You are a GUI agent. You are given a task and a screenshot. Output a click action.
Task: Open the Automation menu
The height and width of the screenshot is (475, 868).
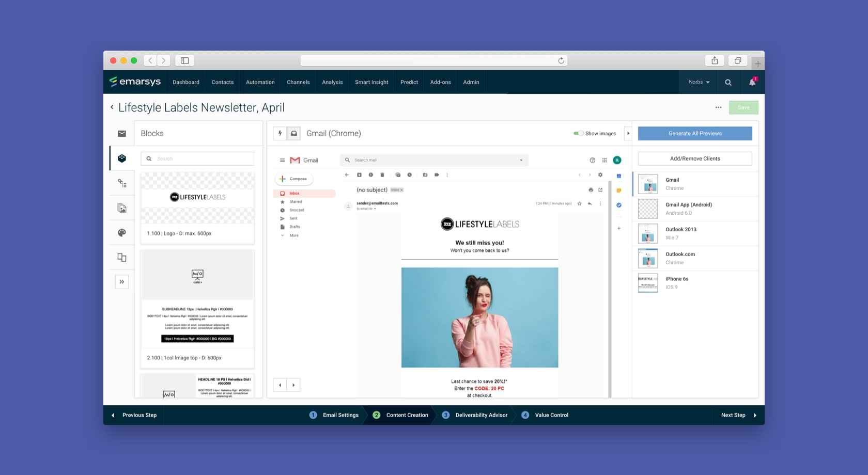point(260,82)
